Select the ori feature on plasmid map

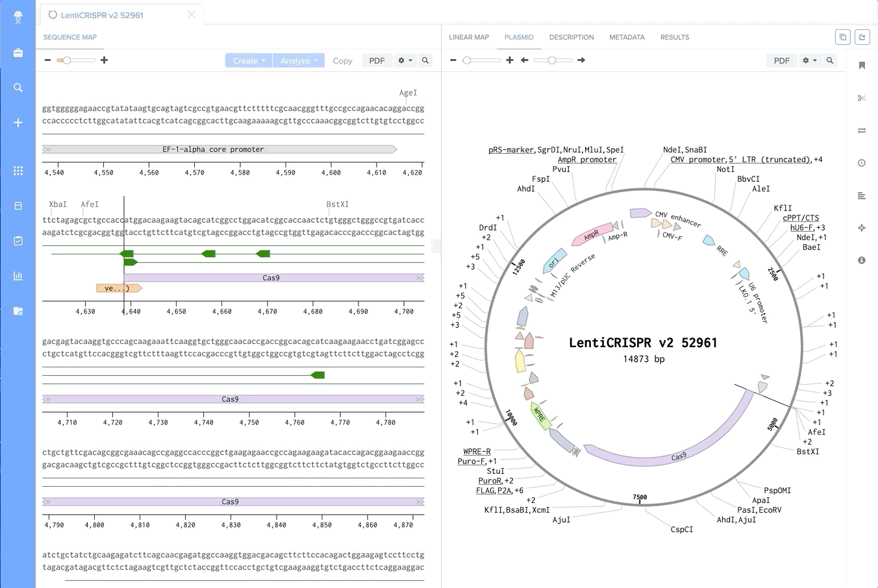click(554, 261)
